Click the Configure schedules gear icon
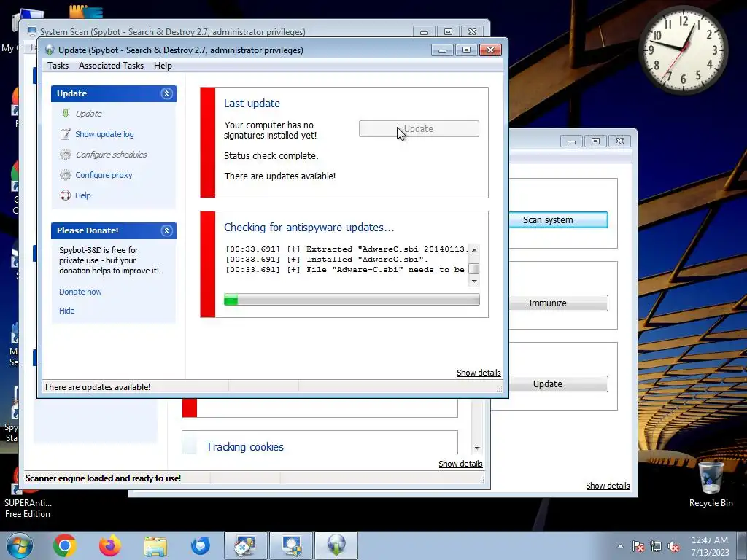 pyautogui.click(x=65, y=155)
